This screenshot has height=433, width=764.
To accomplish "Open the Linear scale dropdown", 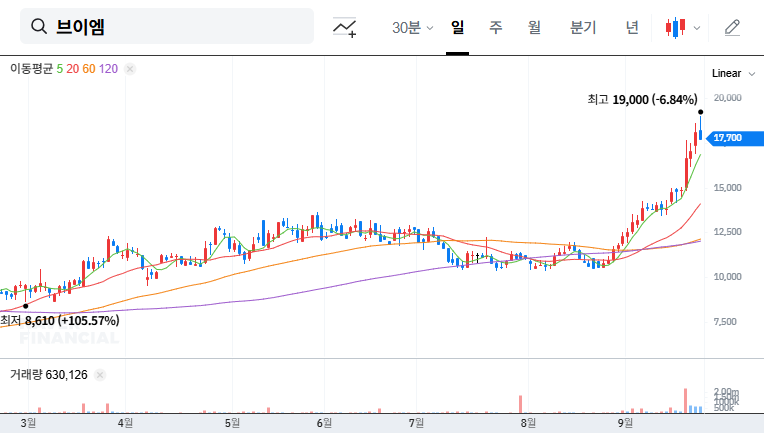I will [733, 74].
